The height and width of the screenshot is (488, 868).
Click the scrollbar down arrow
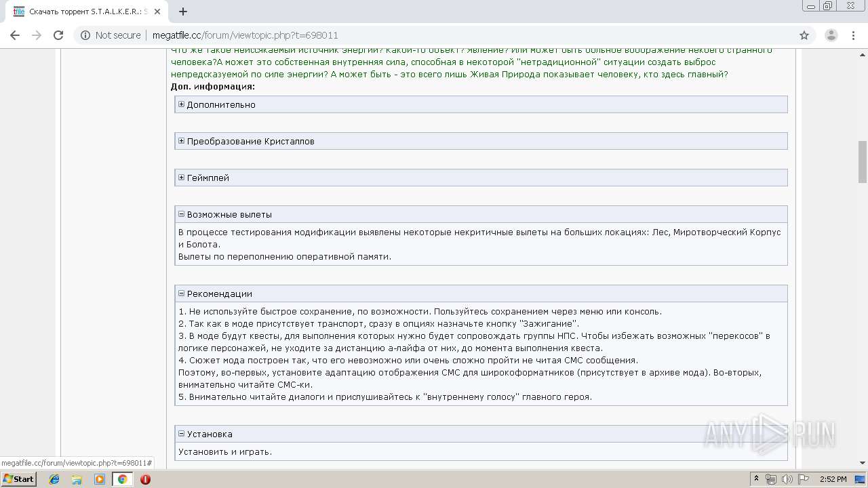(x=863, y=464)
